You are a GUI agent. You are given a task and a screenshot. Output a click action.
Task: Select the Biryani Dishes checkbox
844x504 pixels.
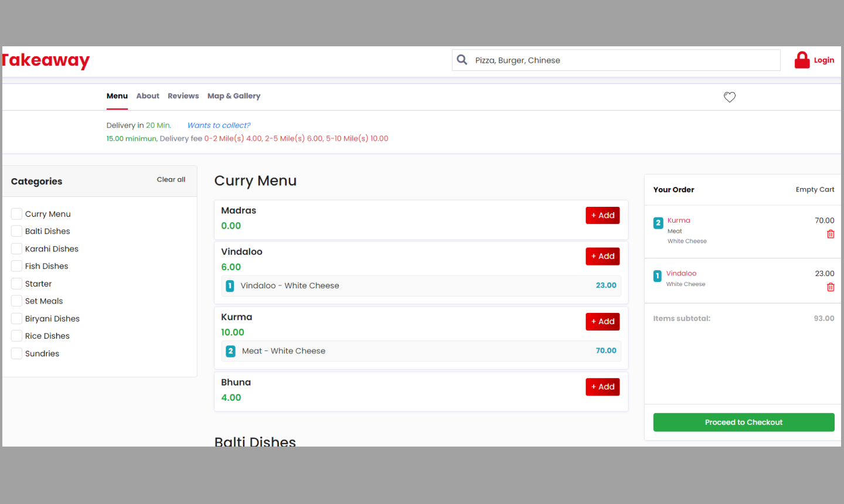click(x=17, y=319)
